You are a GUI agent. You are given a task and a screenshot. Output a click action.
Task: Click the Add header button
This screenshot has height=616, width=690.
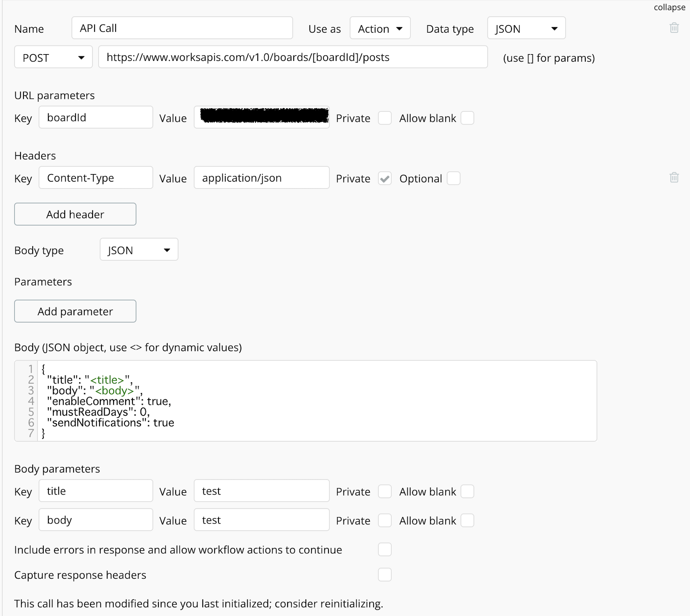click(x=75, y=214)
